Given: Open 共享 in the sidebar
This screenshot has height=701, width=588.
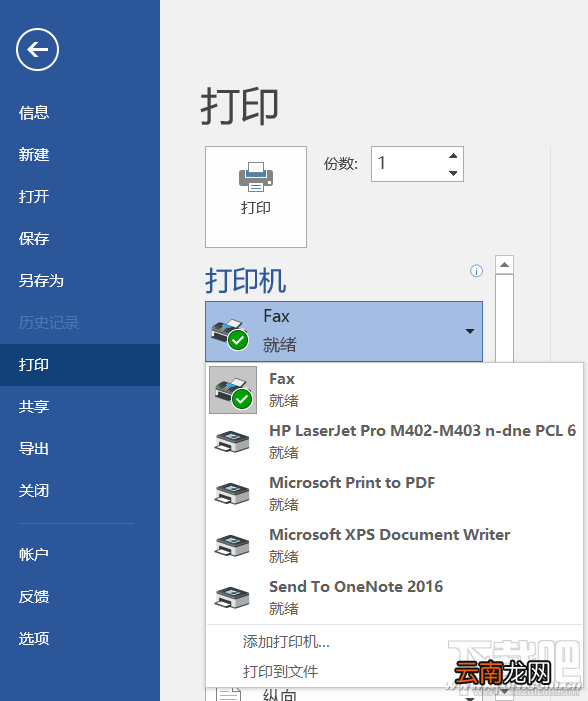Looking at the screenshot, I should [x=34, y=406].
